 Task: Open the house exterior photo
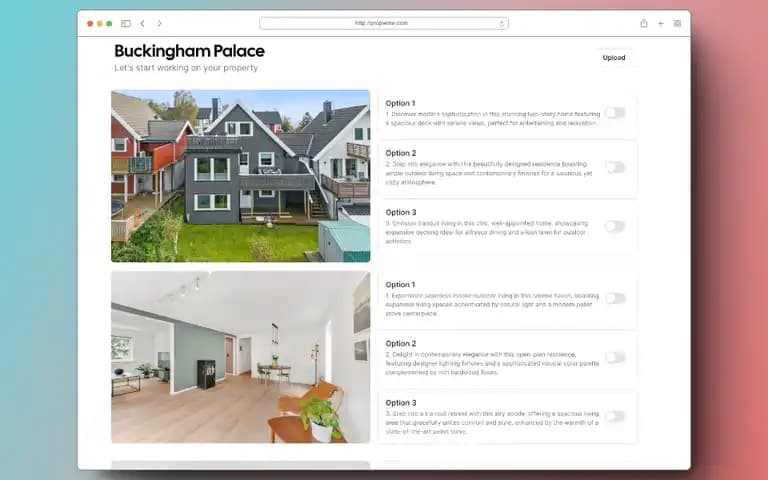[240, 176]
